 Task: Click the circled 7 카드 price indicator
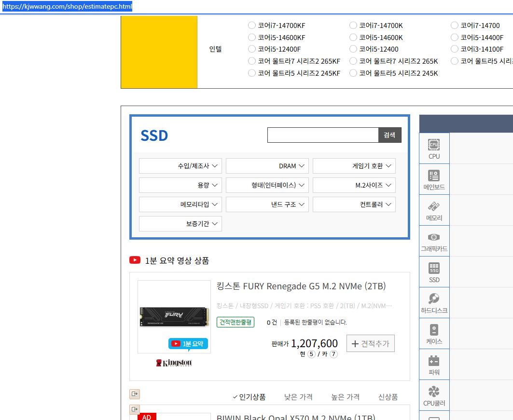click(x=333, y=354)
